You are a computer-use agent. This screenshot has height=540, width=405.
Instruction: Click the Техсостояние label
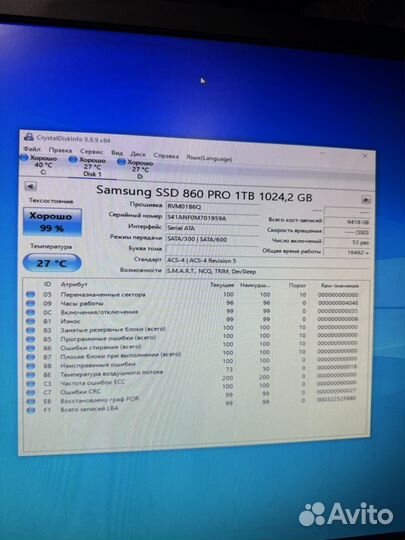click(51, 200)
